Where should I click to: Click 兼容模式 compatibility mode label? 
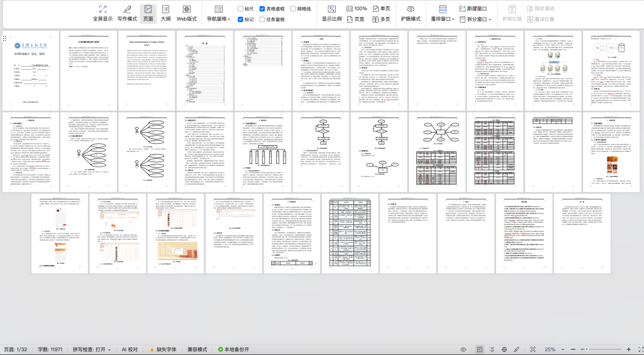pyautogui.click(x=197, y=350)
